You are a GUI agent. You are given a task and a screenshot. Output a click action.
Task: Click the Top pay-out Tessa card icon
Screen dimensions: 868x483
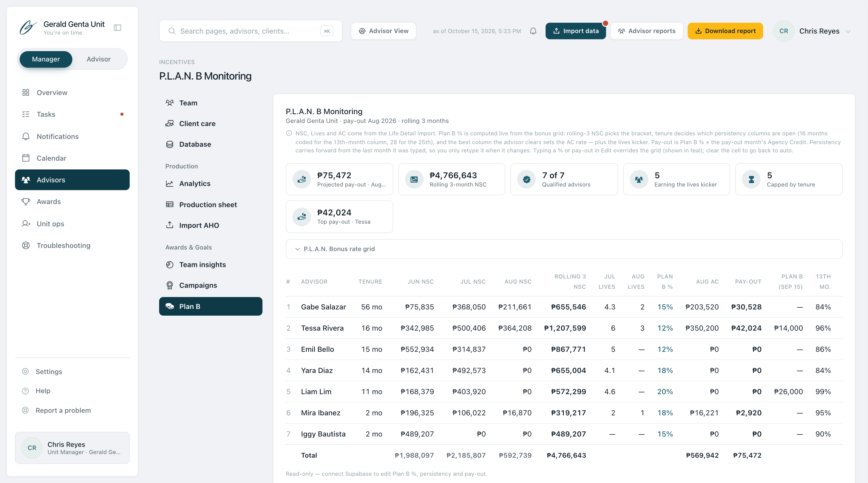[301, 217]
